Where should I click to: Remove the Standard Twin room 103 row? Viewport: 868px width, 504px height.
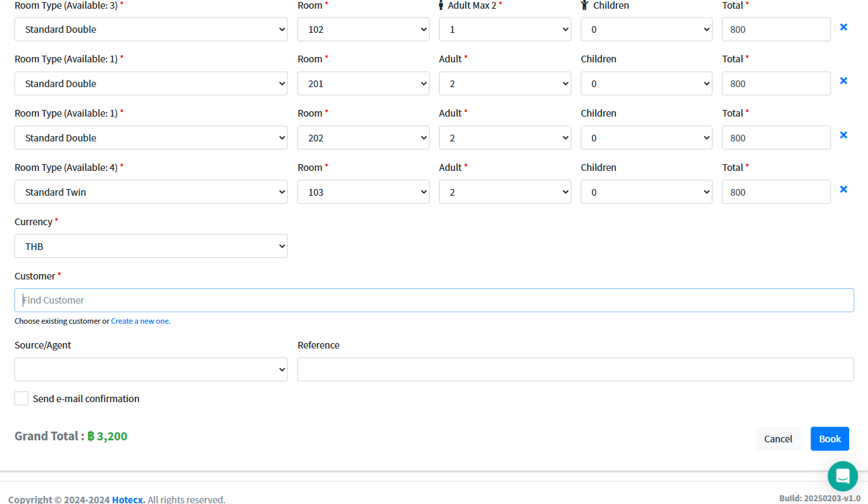pos(843,190)
